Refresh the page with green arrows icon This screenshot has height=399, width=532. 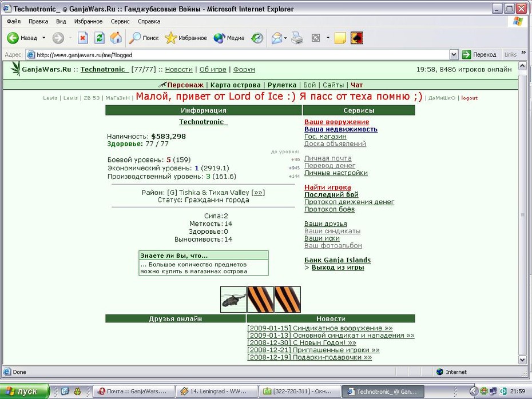click(x=100, y=38)
